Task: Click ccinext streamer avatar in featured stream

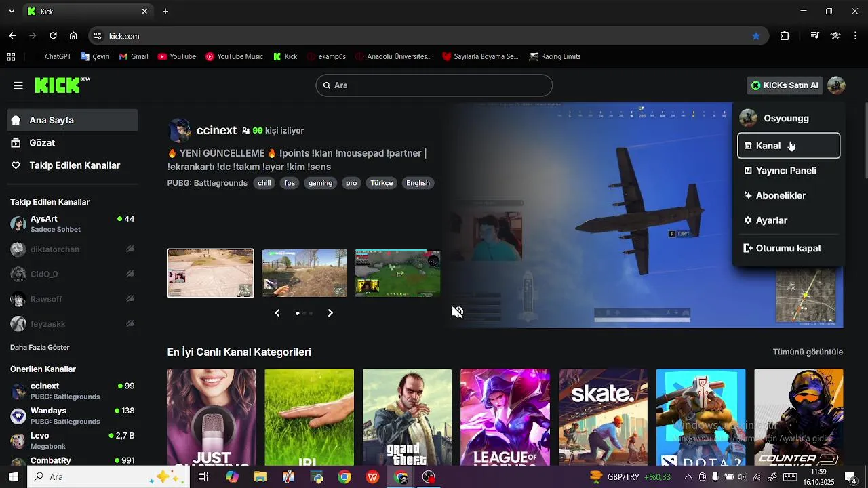Action: coord(180,130)
